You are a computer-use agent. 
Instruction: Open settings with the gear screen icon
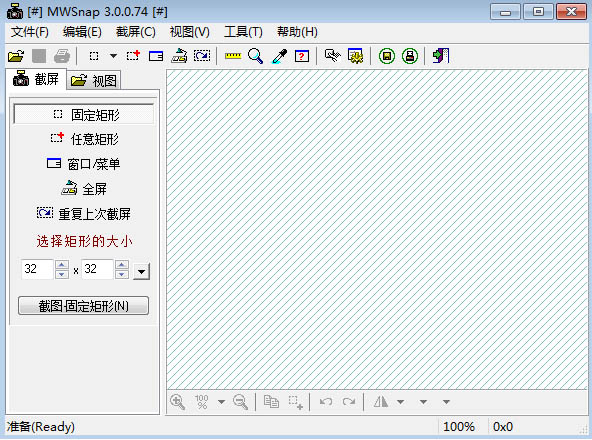tap(355, 56)
